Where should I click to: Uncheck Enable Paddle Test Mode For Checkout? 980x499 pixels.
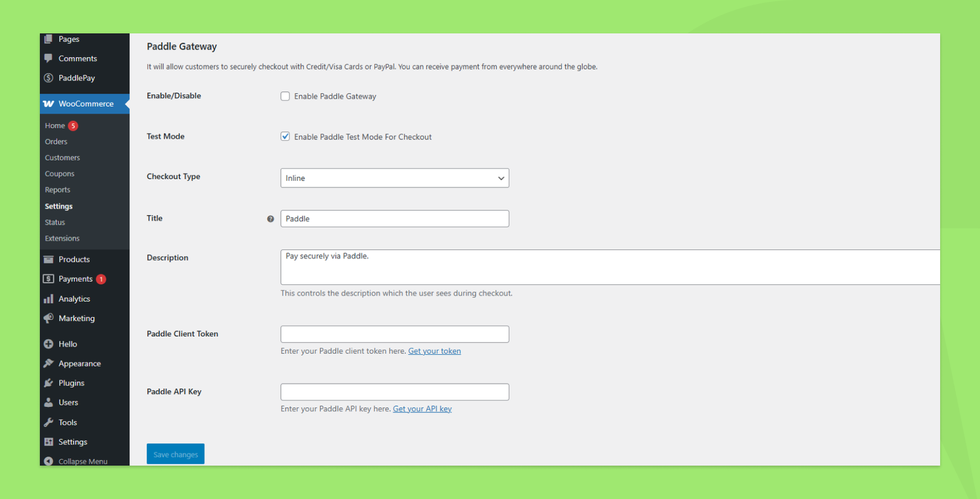285,137
